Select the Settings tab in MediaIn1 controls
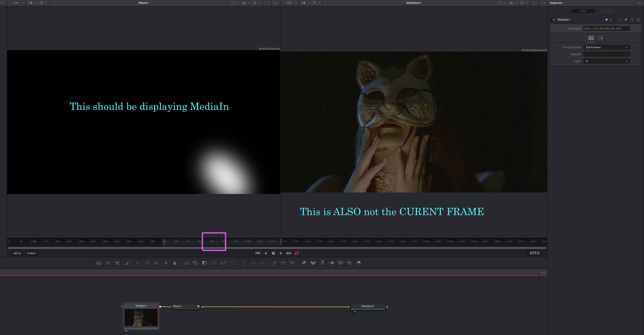 click(x=600, y=38)
